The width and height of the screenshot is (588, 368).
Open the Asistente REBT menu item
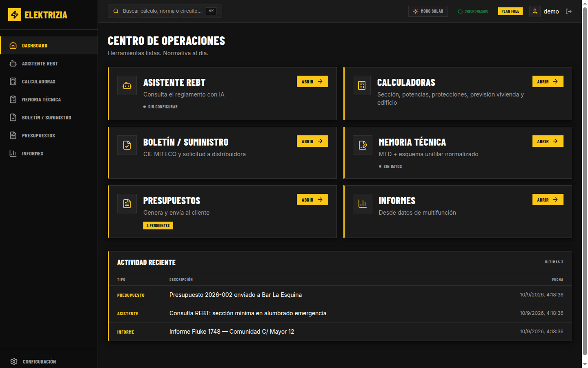pos(49,63)
